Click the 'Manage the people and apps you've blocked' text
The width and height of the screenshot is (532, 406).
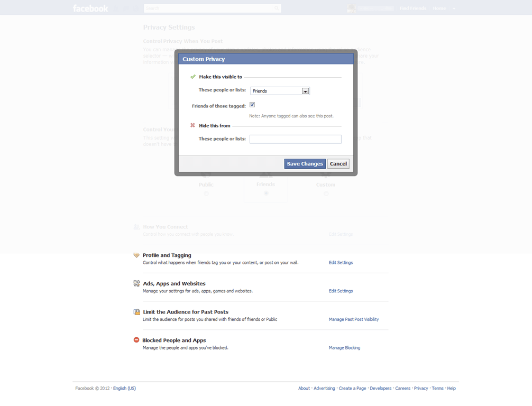pyautogui.click(x=185, y=348)
